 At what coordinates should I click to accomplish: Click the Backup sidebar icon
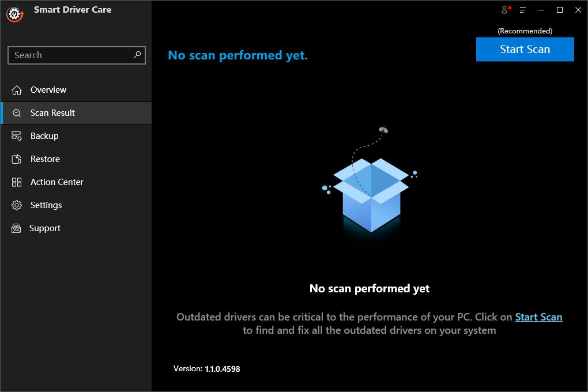click(16, 136)
